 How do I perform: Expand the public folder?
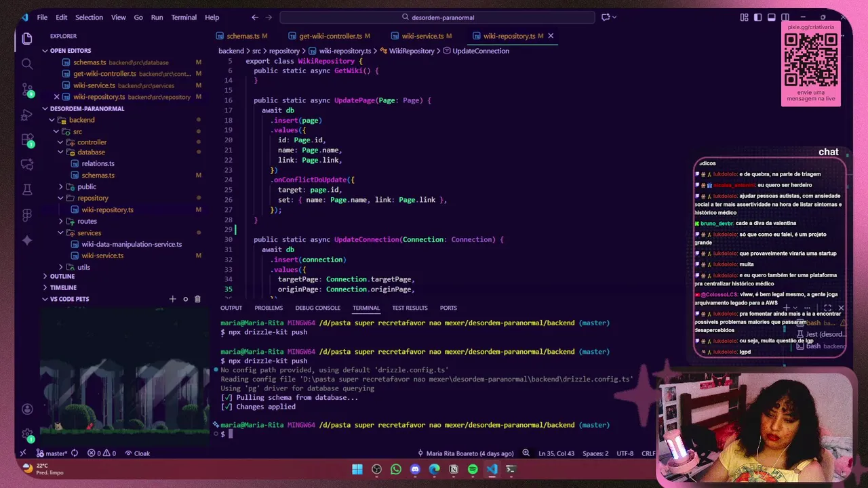[60, 187]
